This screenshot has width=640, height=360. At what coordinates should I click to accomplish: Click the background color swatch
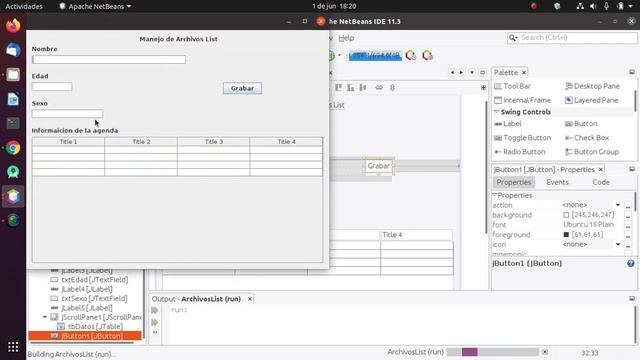click(x=566, y=215)
